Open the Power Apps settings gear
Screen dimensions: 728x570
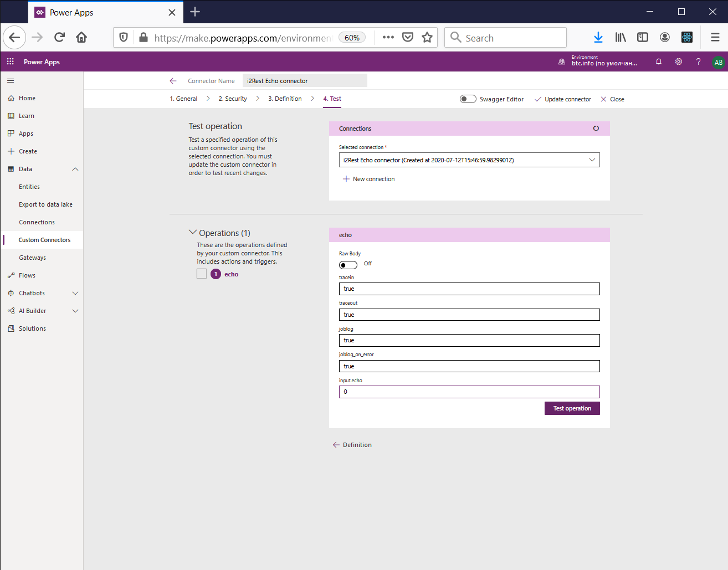coord(679,61)
